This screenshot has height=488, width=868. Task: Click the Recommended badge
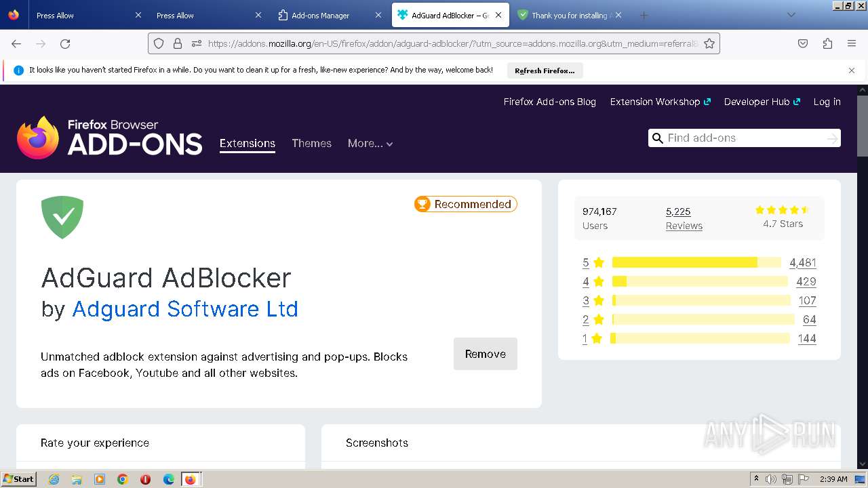(466, 204)
